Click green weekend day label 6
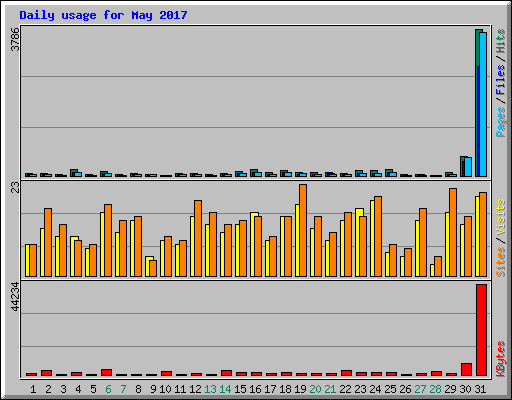Viewport: 512px width, 400px height. [108, 389]
